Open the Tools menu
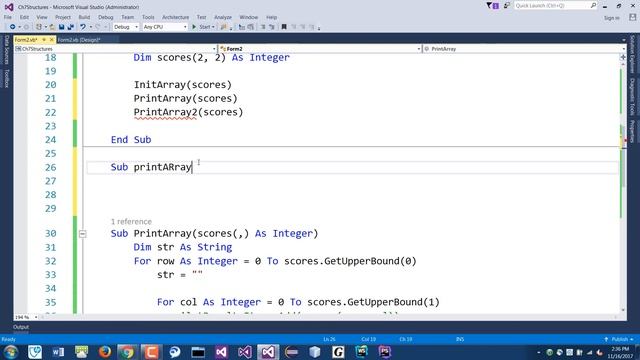The image size is (640, 360). pos(148,17)
